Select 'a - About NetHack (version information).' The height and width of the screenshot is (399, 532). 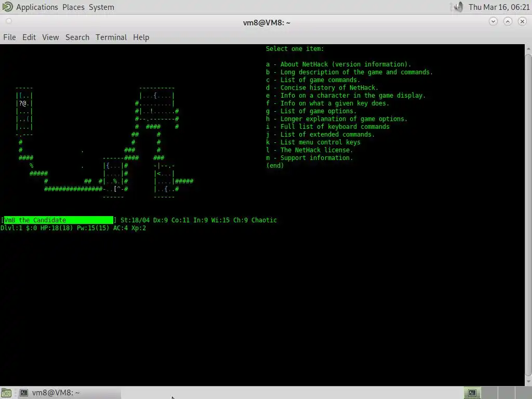338,64
